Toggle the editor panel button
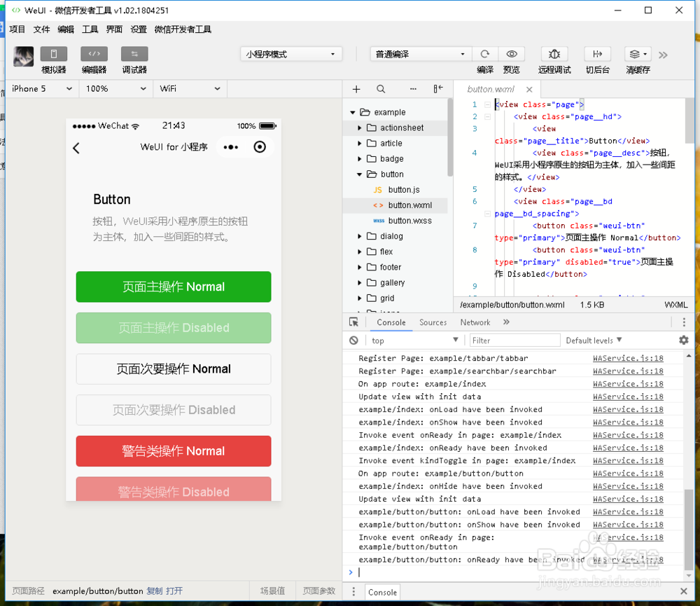This screenshot has width=700, height=606. (94, 54)
